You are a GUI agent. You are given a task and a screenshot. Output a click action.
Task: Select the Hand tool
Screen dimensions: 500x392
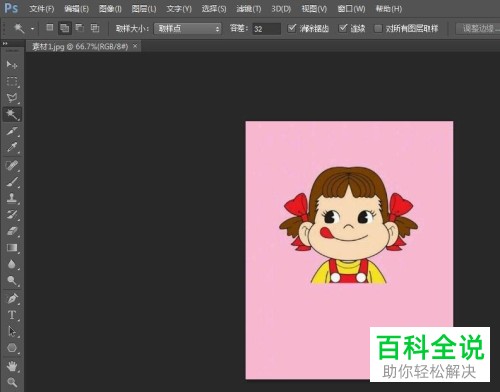tap(12, 366)
